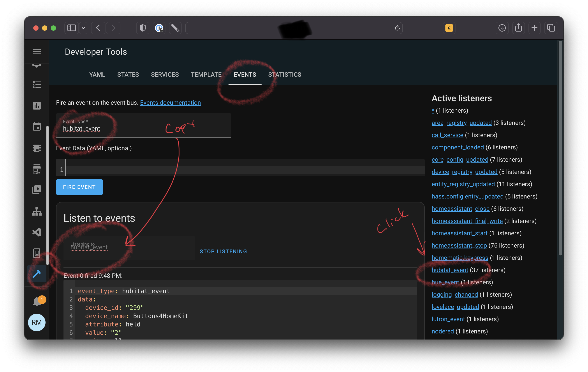This screenshot has height=372, width=588.
Task: Select homeassistant_stop listener
Action: 459,245
